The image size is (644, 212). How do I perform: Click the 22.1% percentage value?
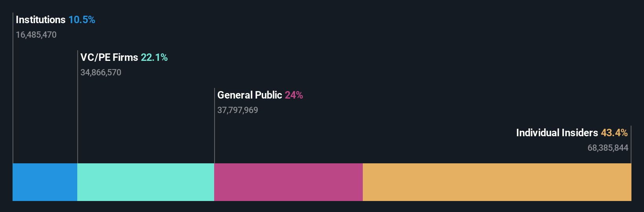click(x=154, y=57)
